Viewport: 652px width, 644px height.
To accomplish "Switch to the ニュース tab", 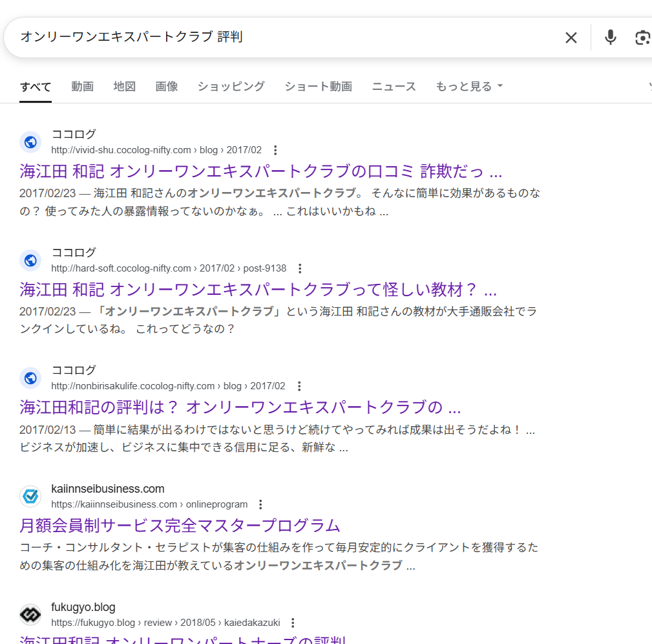I will pyautogui.click(x=394, y=87).
